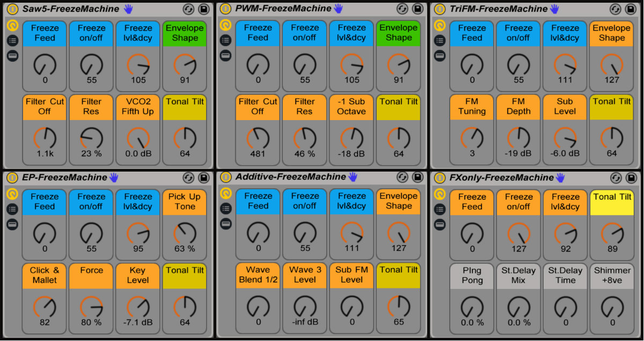
Task: Click the 481 value under PWM Filter Cut Off
Action: tap(258, 154)
